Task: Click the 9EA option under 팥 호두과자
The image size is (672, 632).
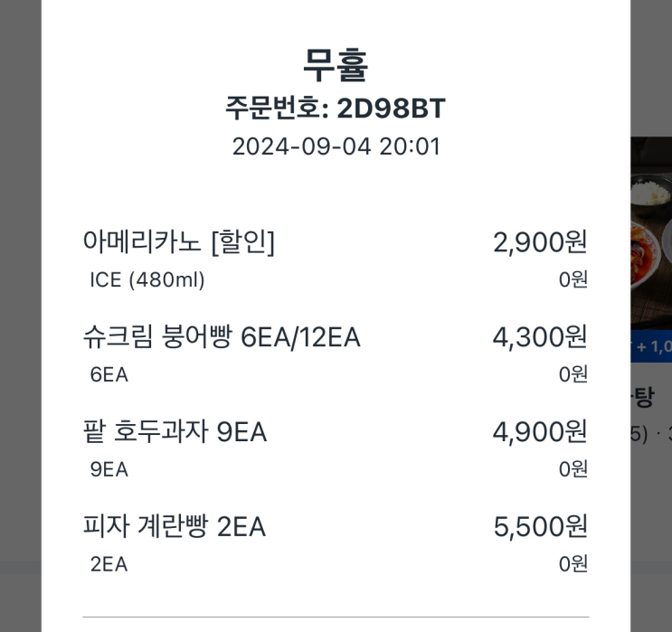Action: [x=109, y=470]
